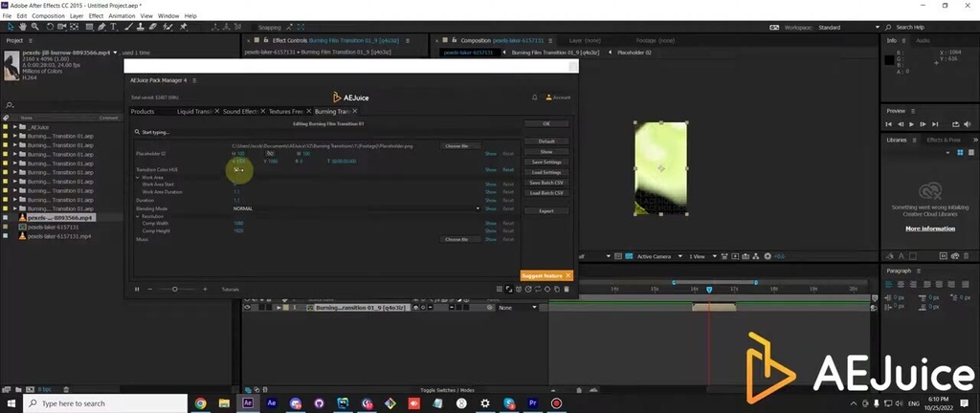Select the Rotation tool
Viewport: 980px width, 413px height.
coord(50,27)
